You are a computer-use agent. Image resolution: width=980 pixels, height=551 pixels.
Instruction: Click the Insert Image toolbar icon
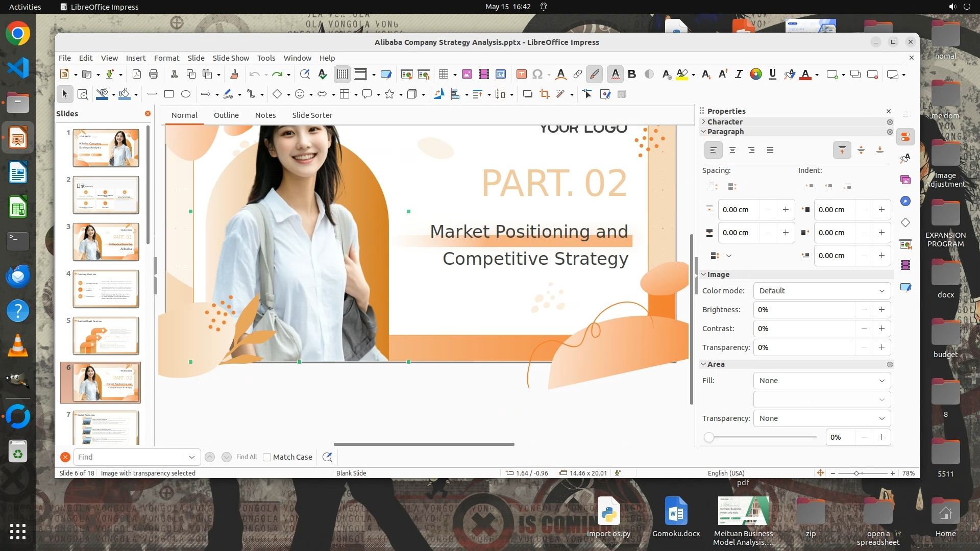467,74
